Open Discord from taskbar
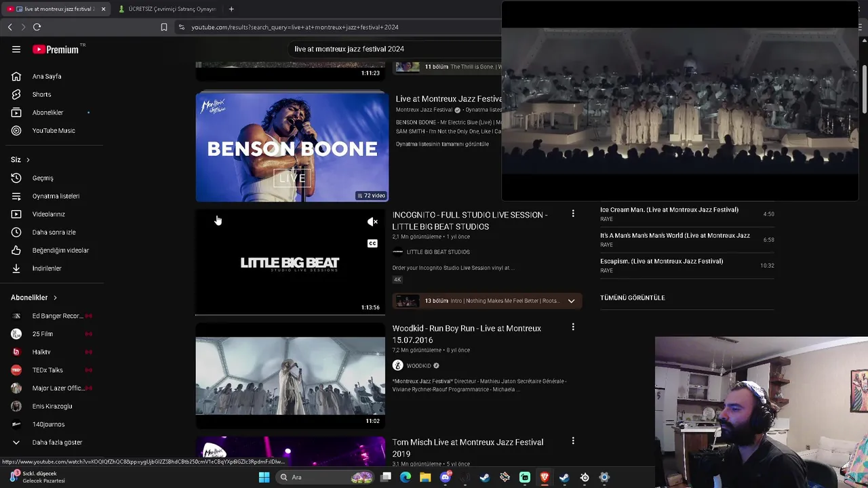This screenshot has width=868, height=488. 446,477
